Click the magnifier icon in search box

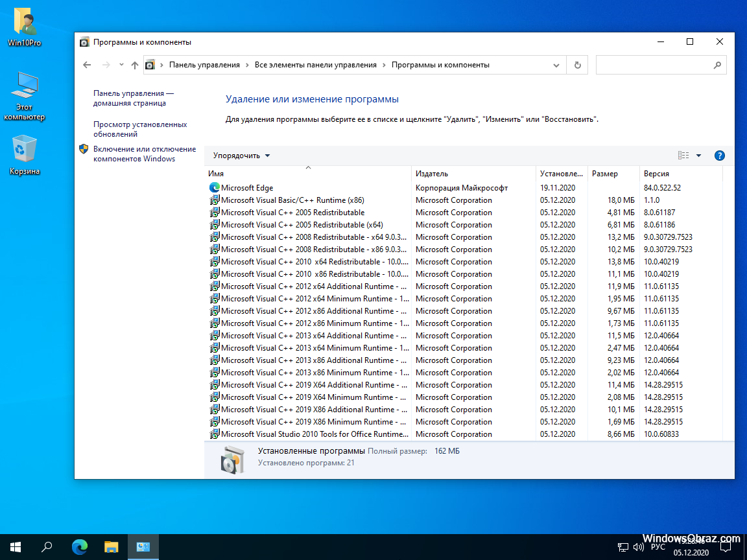click(x=717, y=65)
